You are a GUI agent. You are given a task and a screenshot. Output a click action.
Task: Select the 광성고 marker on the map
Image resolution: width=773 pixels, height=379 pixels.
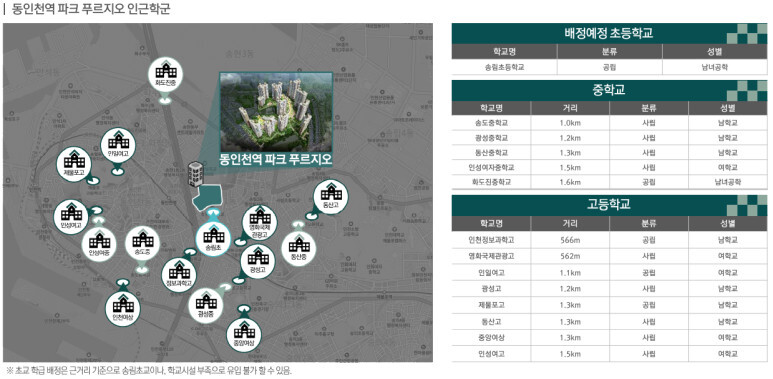[257, 262]
